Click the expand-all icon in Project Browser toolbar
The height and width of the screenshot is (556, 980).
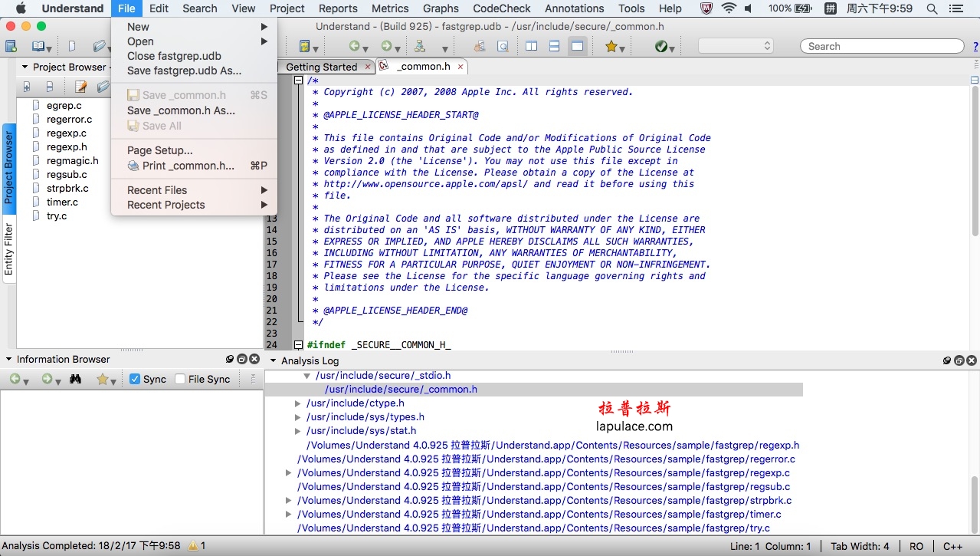click(27, 87)
